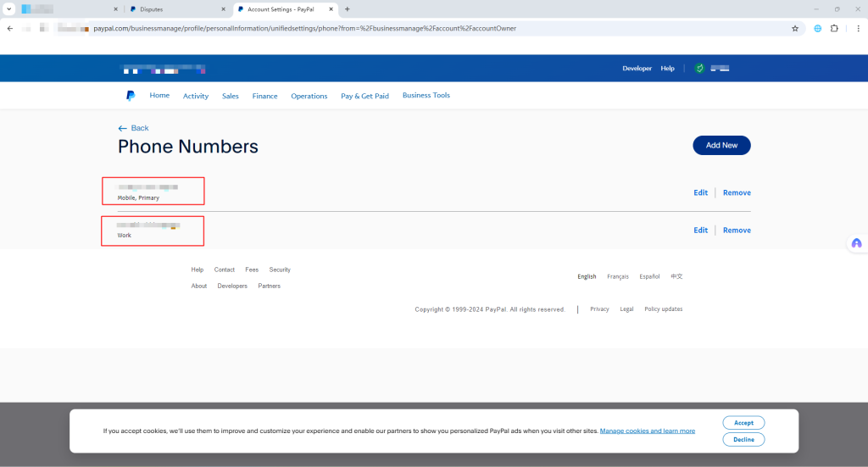Click the browser address bar URL
This screenshot has height=467, width=868.
[304, 28]
